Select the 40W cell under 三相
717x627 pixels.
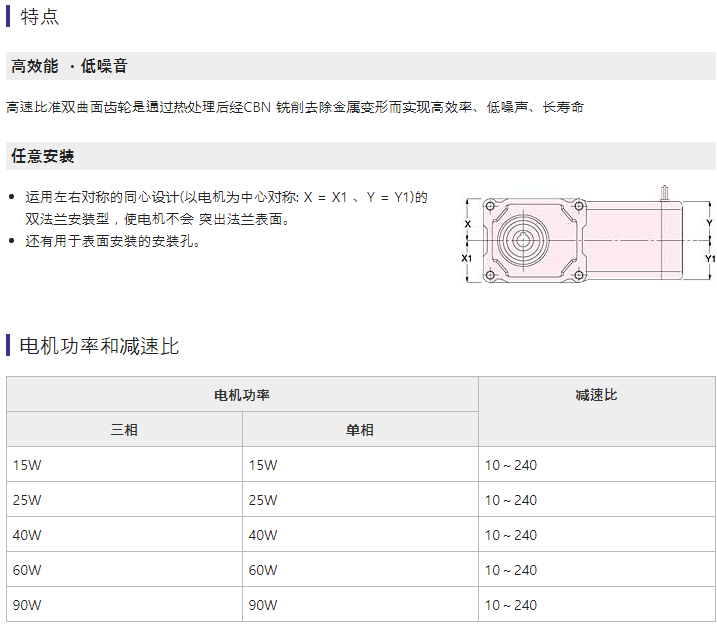(x=27, y=535)
